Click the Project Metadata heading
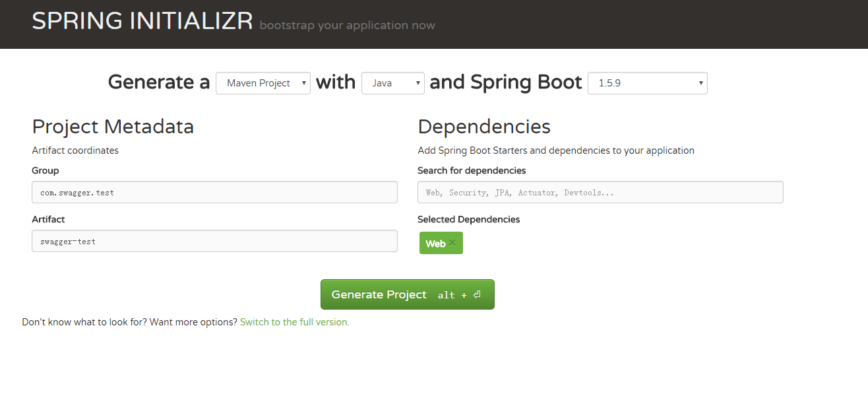Screen dimensions: 868x400 click(x=113, y=126)
